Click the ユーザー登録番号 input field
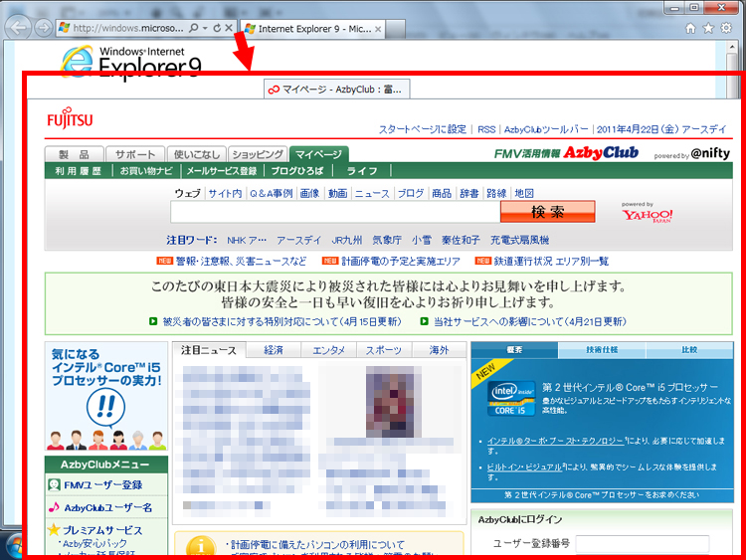 pos(643,543)
